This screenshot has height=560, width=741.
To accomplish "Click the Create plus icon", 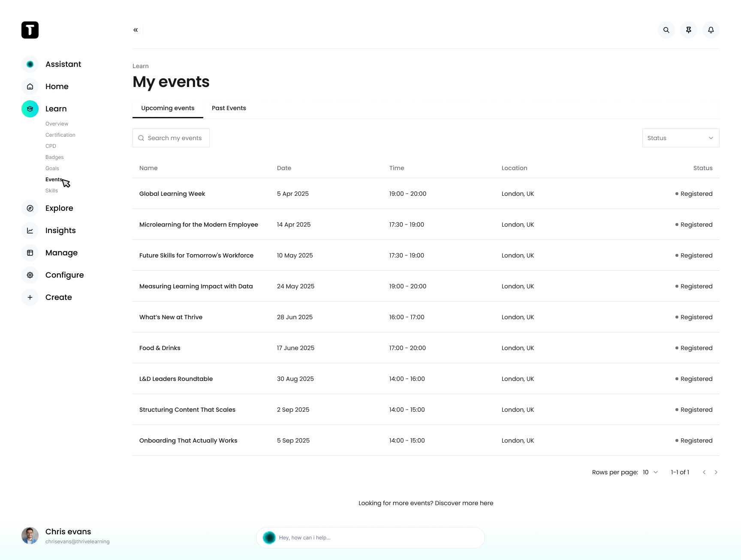I will coord(30,297).
